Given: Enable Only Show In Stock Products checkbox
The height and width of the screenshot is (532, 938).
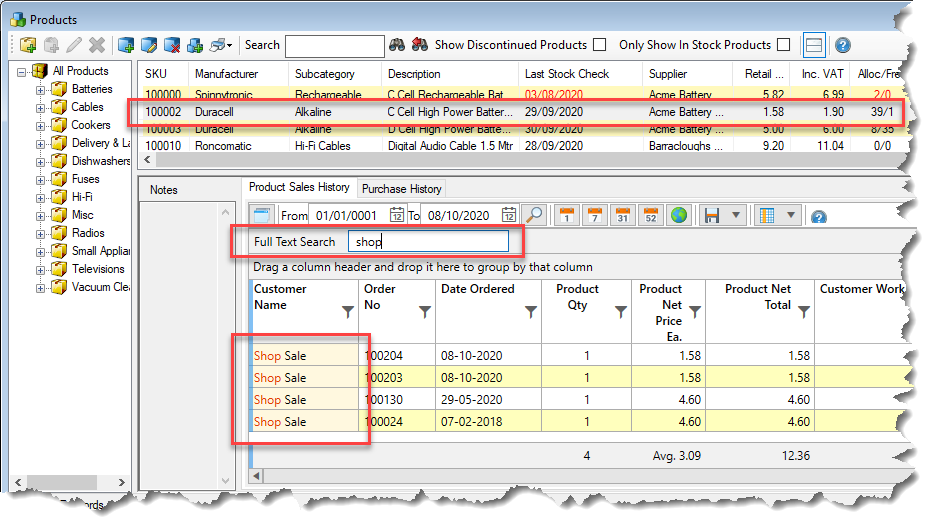Looking at the screenshot, I should coord(783,45).
